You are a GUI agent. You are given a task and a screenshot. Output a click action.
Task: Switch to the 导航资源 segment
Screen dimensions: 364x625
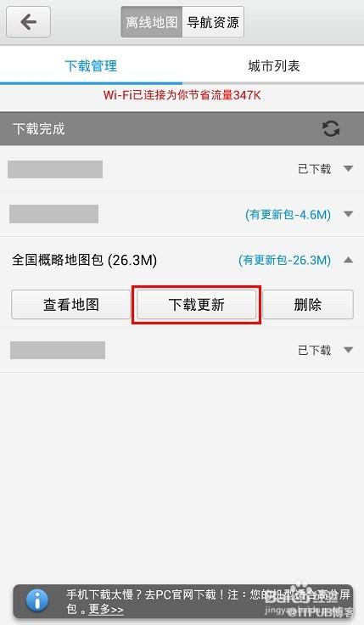tap(213, 22)
